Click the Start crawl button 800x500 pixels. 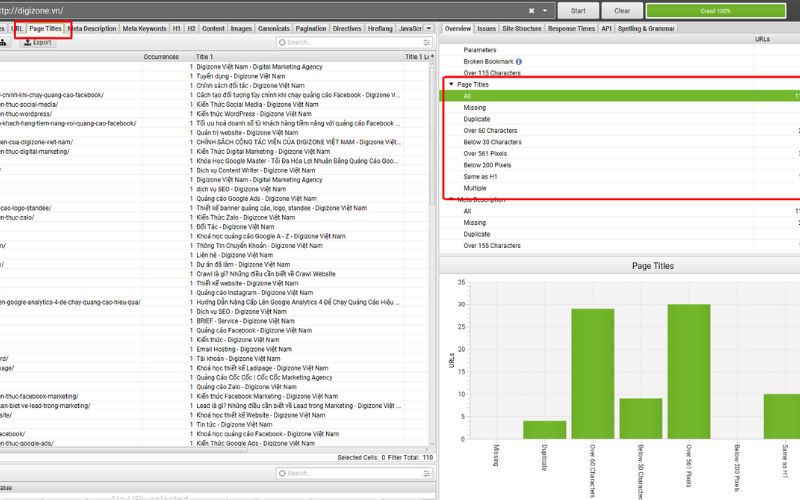pyautogui.click(x=578, y=11)
